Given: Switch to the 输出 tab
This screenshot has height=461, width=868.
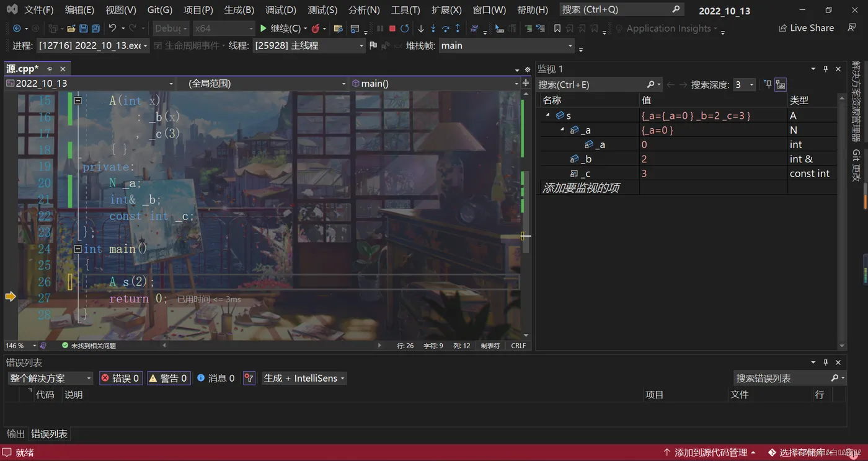Looking at the screenshot, I should [x=16, y=434].
